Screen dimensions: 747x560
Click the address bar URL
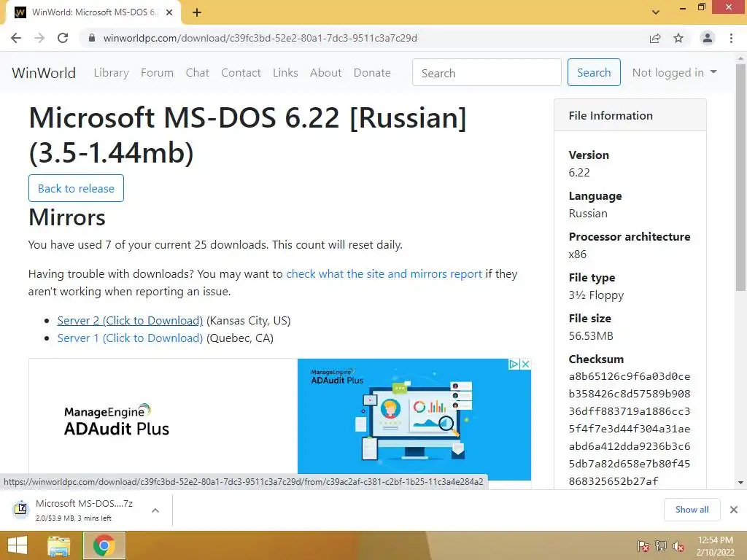(260, 38)
